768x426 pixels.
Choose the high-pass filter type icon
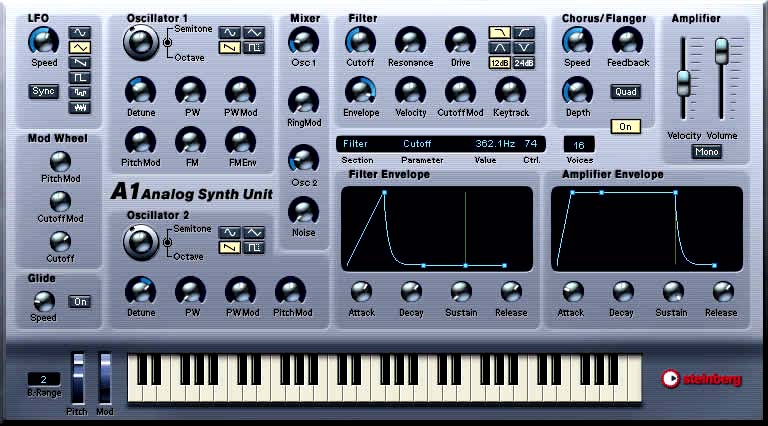click(524, 32)
